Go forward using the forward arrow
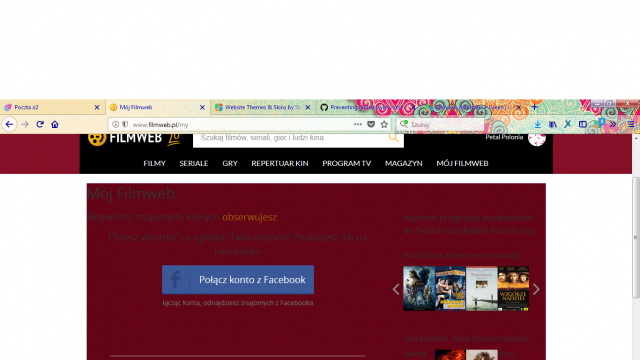The width and height of the screenshot is (640, 360). click(x=25, y=124)
